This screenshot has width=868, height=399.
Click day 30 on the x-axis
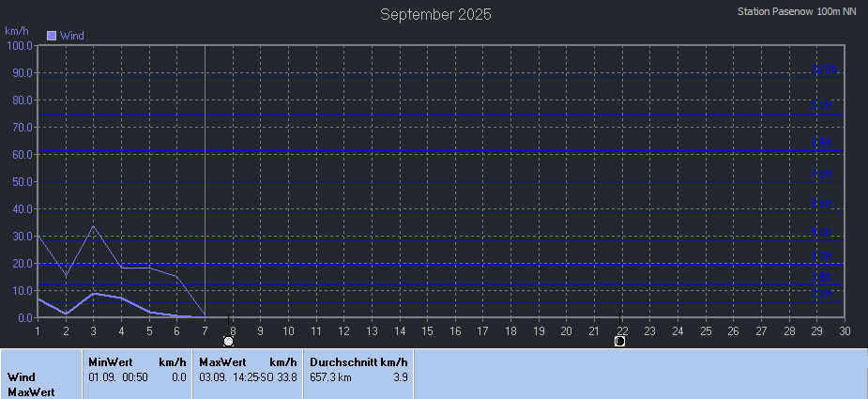pos(845,330)
